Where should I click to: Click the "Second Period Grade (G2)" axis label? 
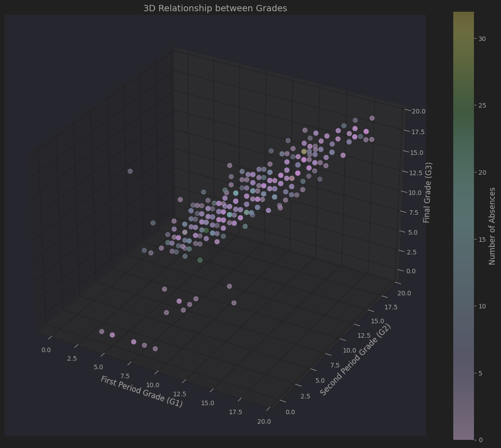coord(355,360)
